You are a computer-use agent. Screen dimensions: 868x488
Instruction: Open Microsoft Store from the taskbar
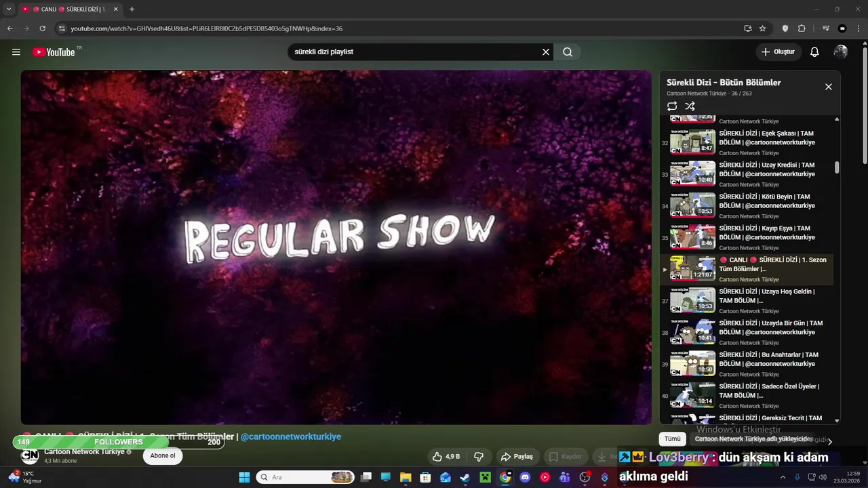tap(425, 477)
